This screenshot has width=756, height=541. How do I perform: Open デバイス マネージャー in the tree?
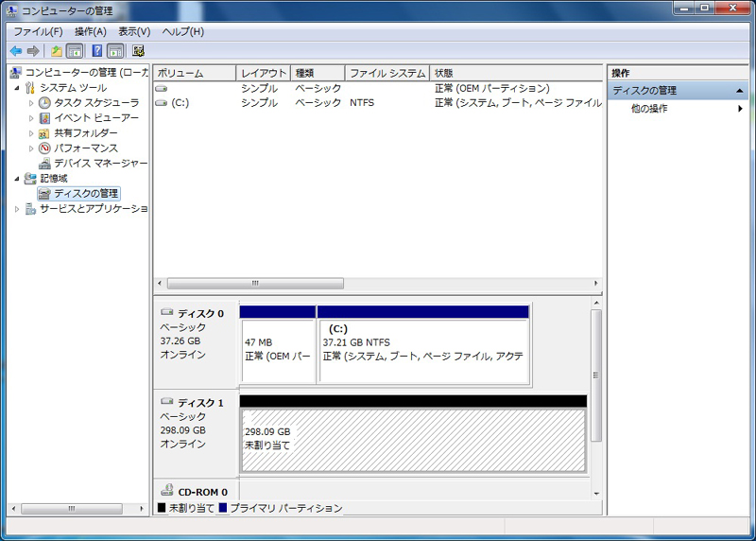coord(93,163)
